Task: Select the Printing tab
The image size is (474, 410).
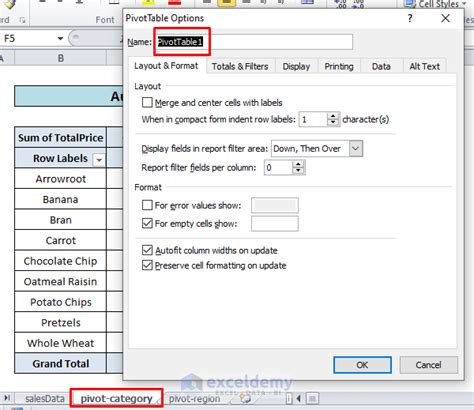Action: 339,66
